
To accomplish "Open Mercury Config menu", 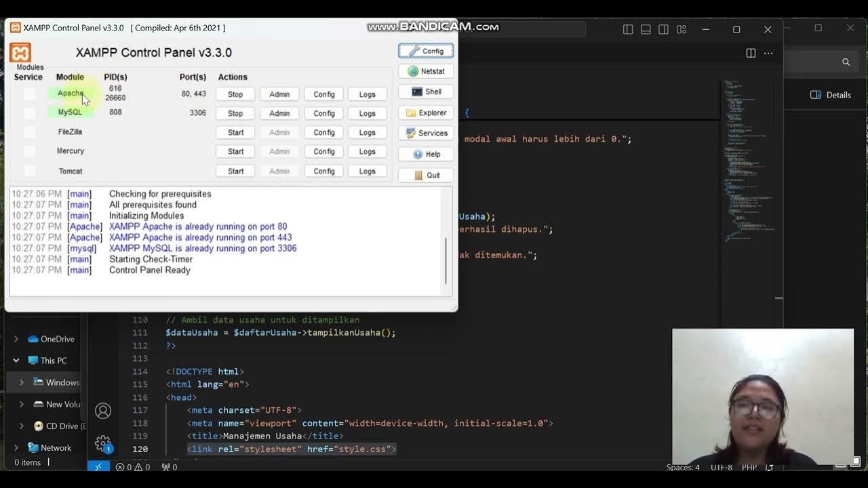I will (x=324, y=151).
